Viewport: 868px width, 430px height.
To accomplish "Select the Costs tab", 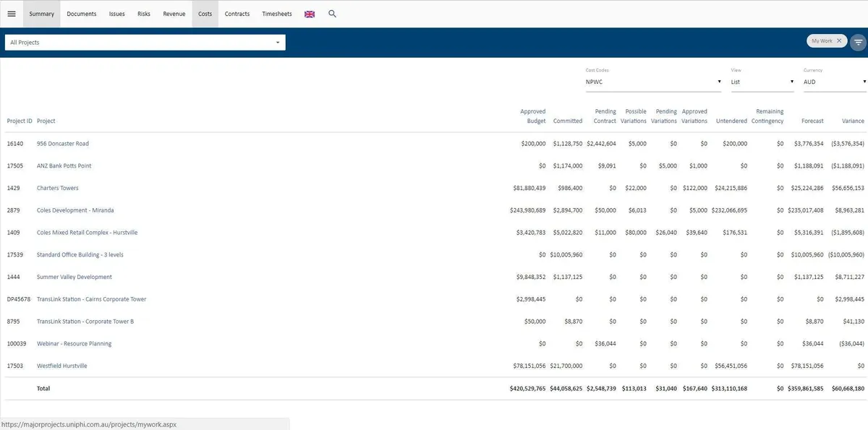I will [x=205, y=14].
